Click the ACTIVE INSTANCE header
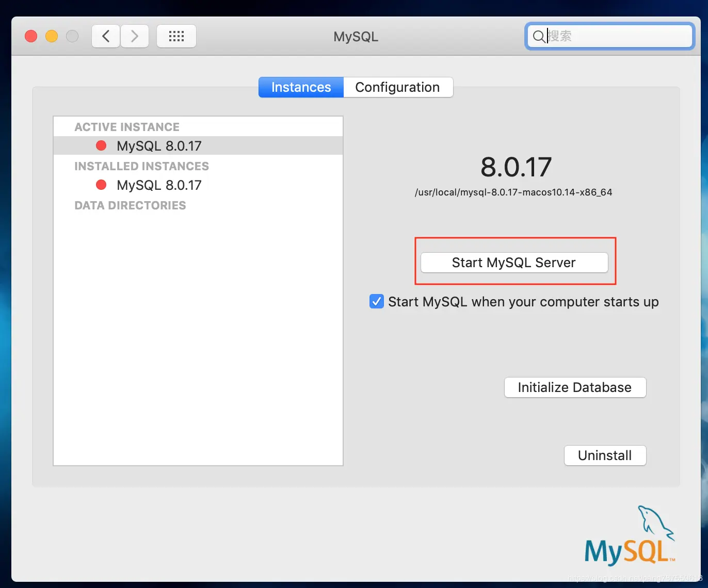This screenshot has width=708, height=588. 127,127
